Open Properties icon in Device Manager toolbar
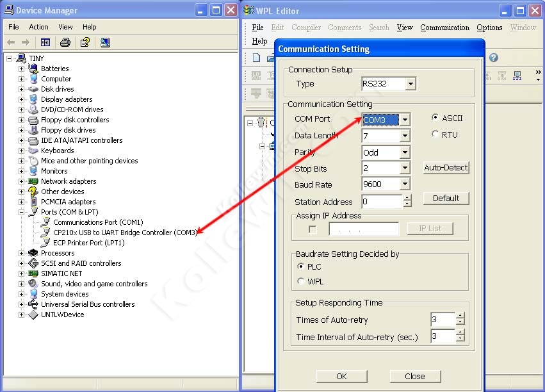The height and width of the screenshot is (392, 545). point(85,42)
